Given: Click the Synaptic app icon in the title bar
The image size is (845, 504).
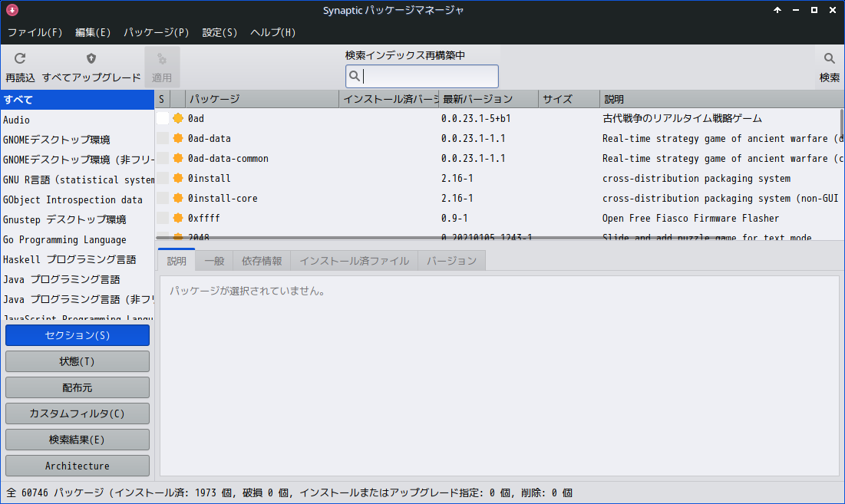Looking at the screenshot, I should point(12,10).
